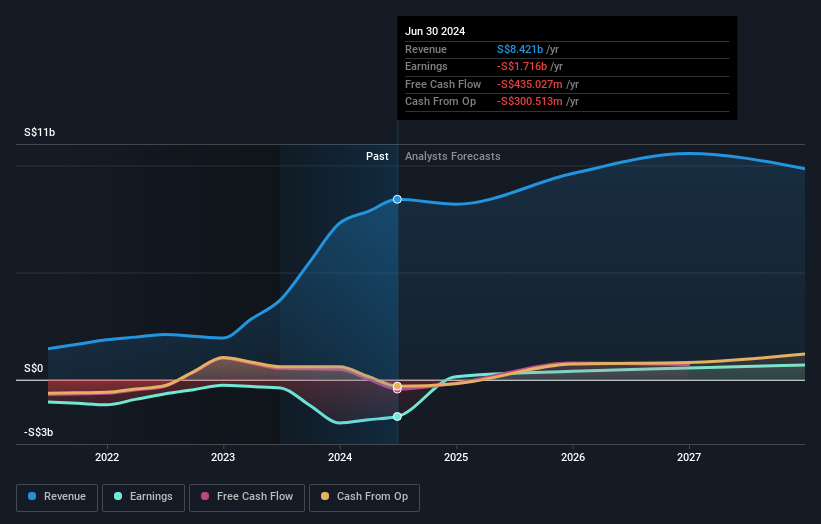Viewport: 821px width, 524px height.
Task: Toggle the Revenue legend series
Action: point(57,497)
